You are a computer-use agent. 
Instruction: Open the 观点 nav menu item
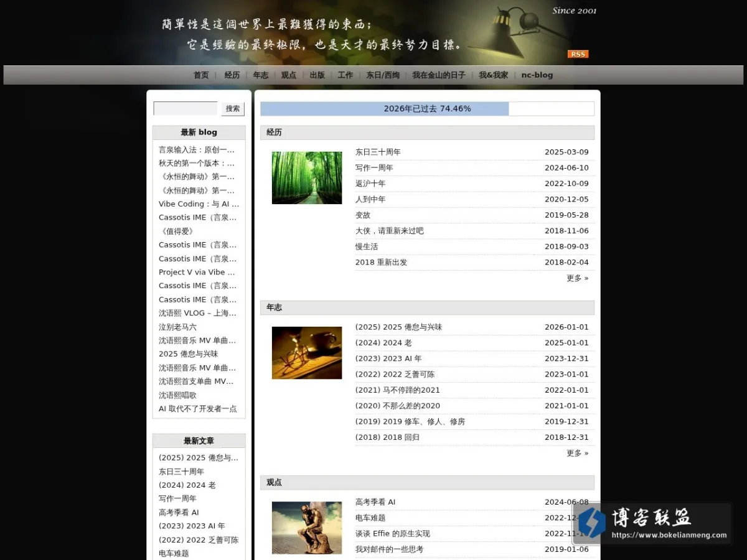pyautogui.click(x=289, y=75)
